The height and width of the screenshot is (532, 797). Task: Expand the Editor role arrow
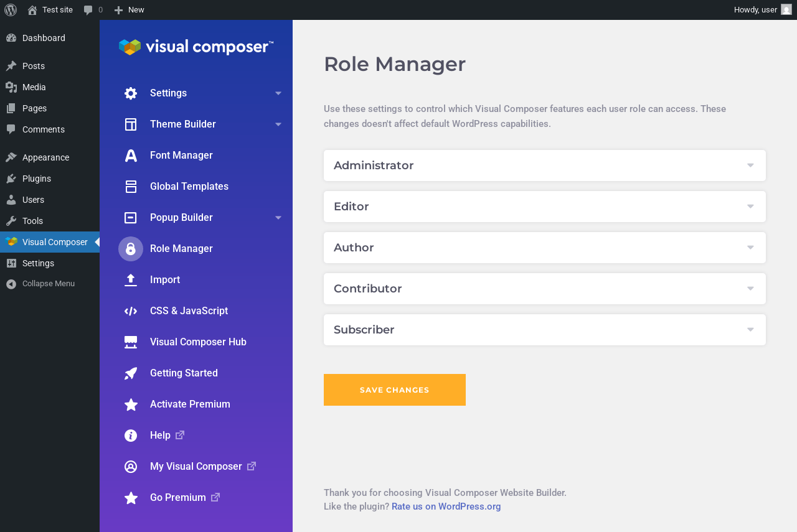coord(750,207)
